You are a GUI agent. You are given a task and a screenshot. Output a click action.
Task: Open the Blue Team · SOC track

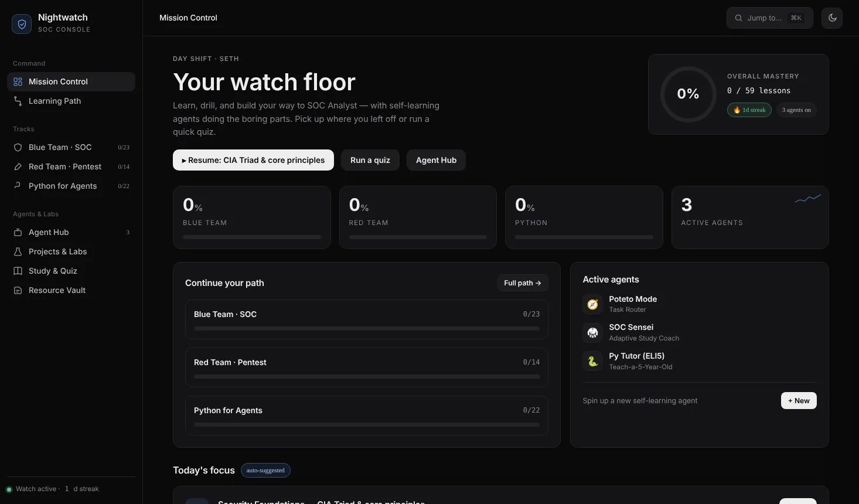click(71, 148)
